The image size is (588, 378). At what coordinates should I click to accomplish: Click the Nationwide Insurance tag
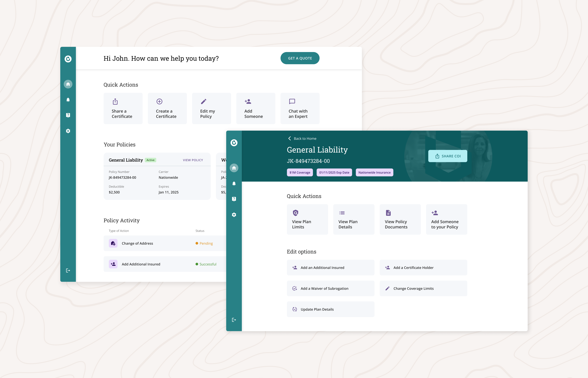click(375, 172)
